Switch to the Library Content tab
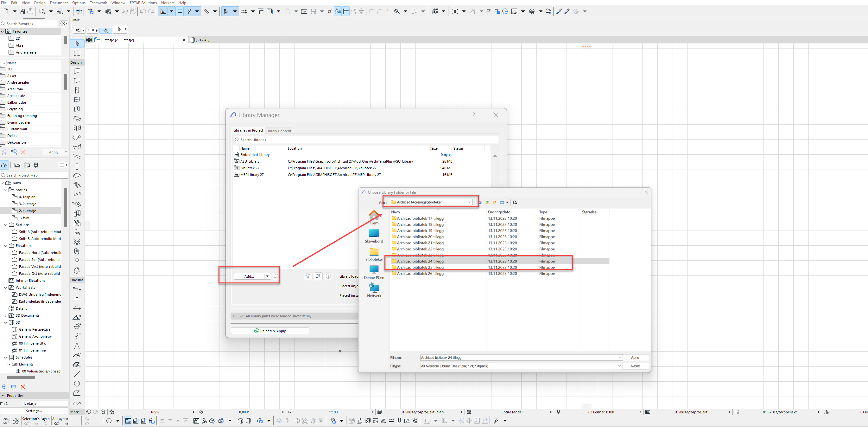The image size is (868, 427). (278, 131)
